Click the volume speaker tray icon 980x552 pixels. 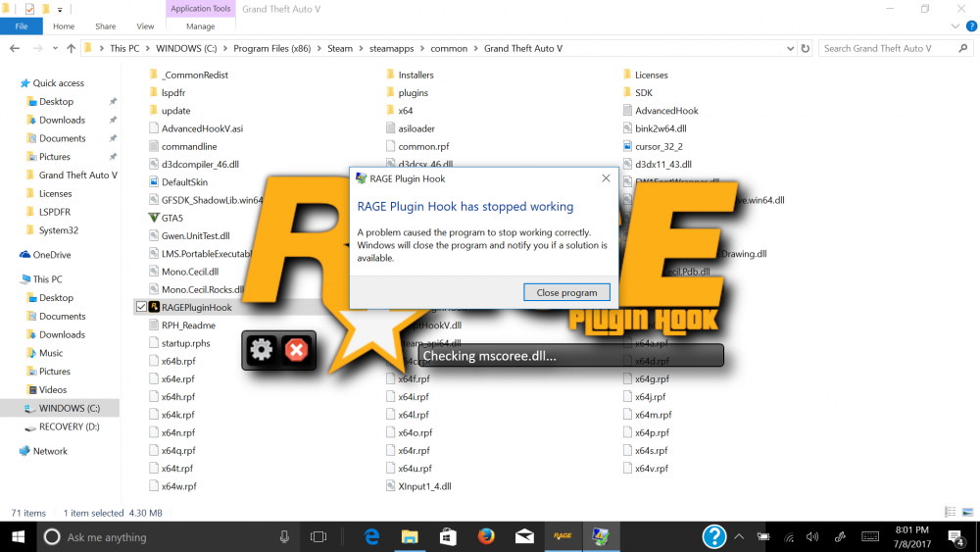pyautogui.click(x=811, y=537)
